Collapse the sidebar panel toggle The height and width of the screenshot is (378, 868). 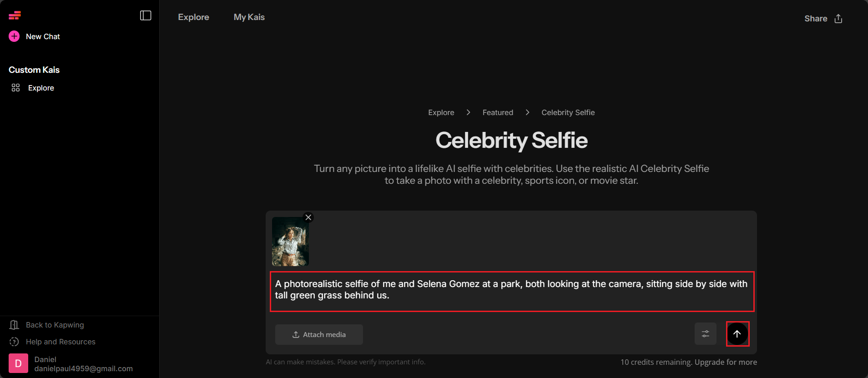tap(146, 15)
